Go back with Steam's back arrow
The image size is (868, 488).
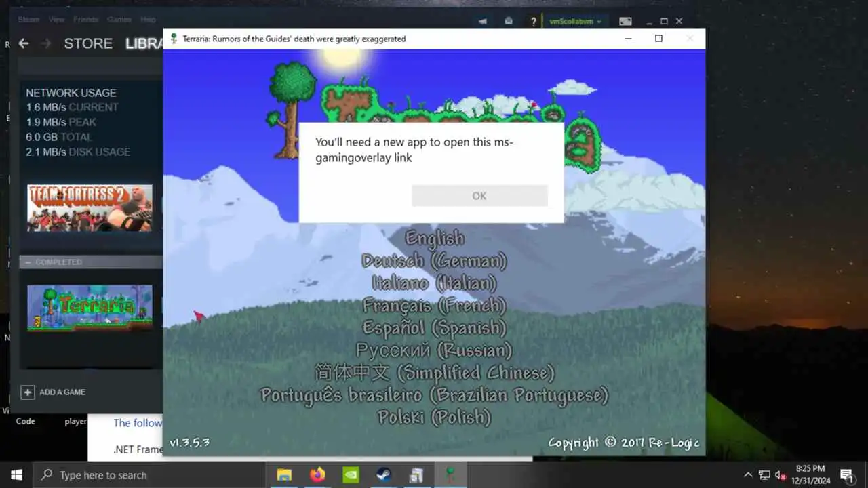click(24, 43)
